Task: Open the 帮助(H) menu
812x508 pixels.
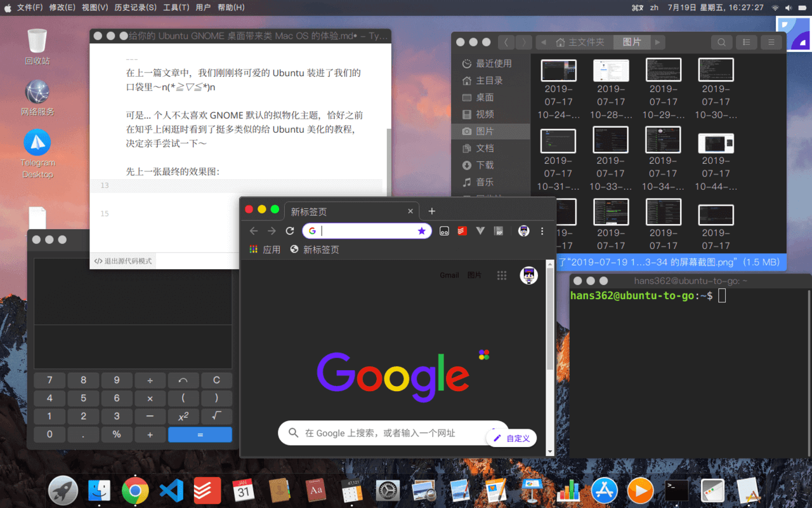Action: 231,8
